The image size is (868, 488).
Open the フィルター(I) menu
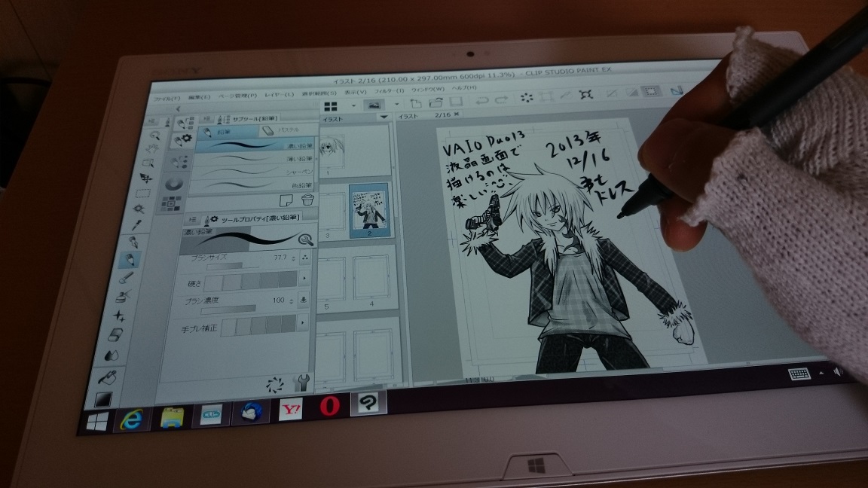pos(389,90)
